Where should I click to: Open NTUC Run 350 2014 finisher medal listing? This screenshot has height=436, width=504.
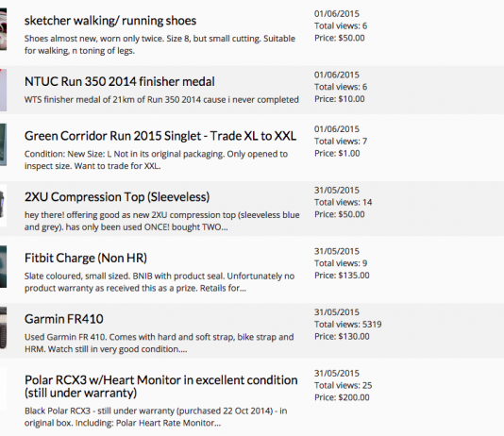(x=120, y=81)
